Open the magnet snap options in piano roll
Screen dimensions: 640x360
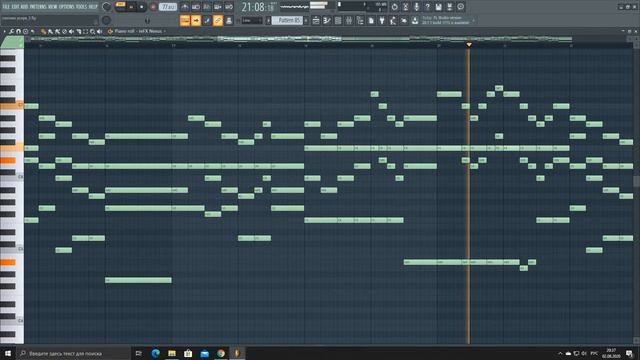(x=18, y=31)
